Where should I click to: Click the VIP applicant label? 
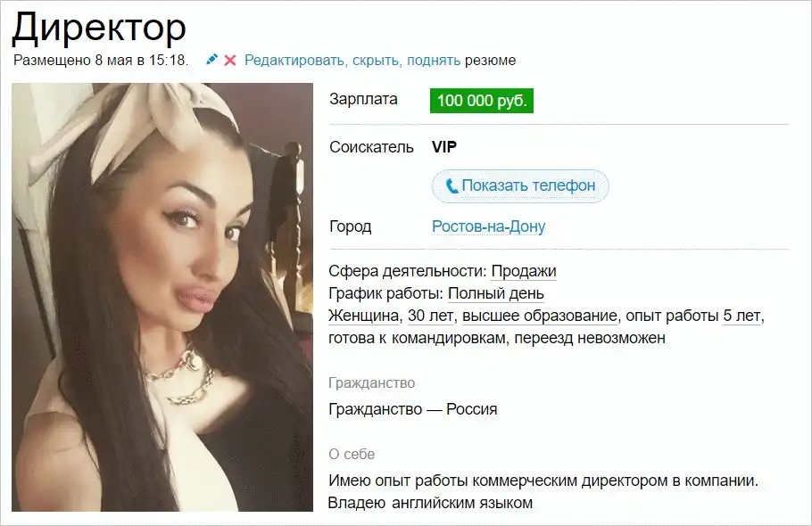point(444,147)
